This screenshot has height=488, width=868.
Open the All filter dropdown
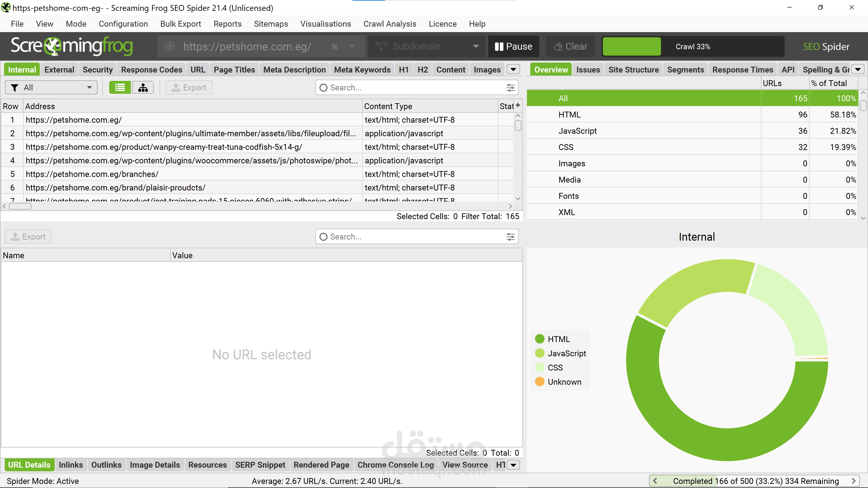tap(51, 88)
